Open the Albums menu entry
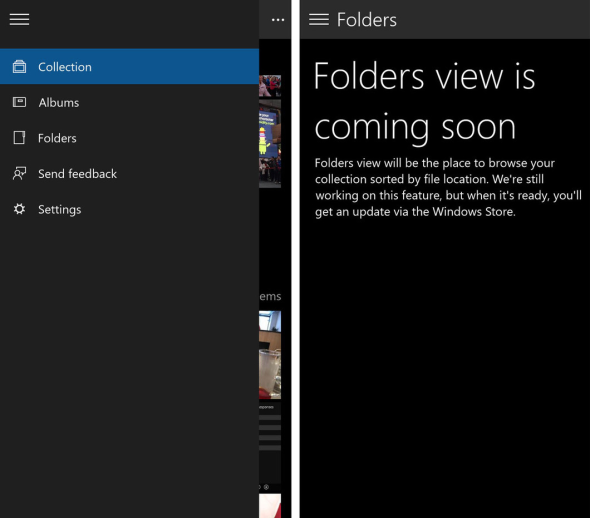590x518 pixels. point(129,102)
